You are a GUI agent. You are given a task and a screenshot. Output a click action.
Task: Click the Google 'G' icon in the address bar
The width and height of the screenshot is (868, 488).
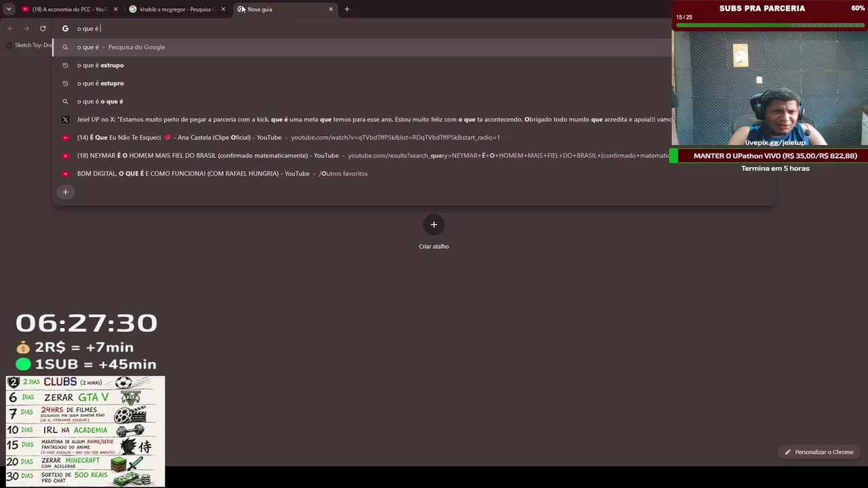click(x=65, y=28)
